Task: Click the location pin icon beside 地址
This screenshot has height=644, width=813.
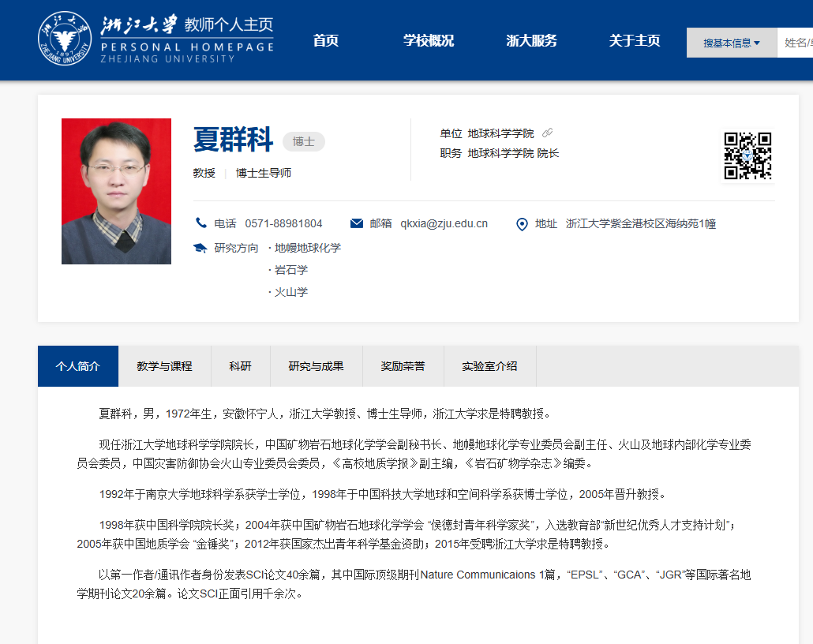Action: [x=522, y=224]
